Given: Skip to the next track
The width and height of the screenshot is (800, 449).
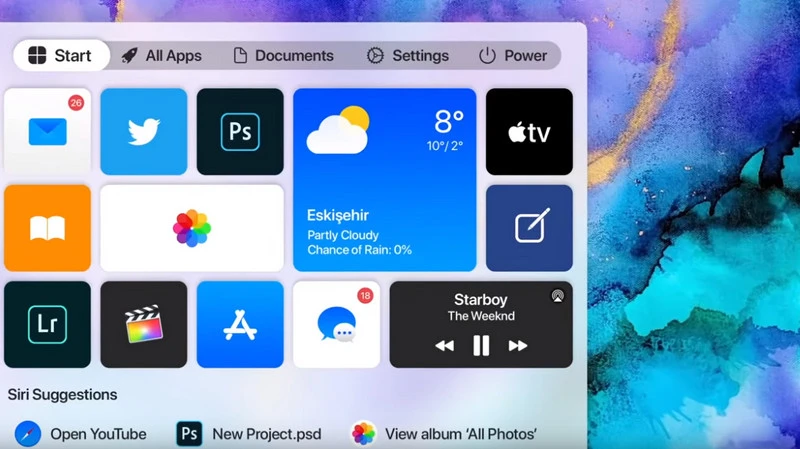Looking at the screenshot, I should (517, 346).
